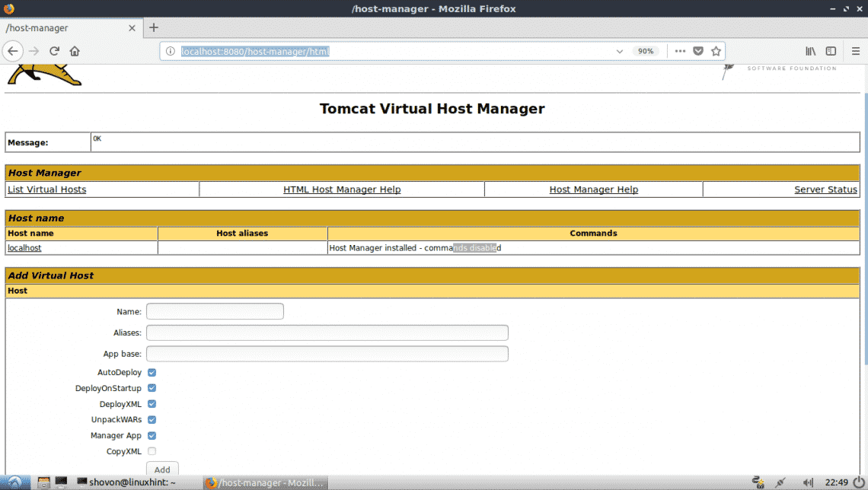Bookmark this page with the star icon
868x490 pixels.
click(716, 51)
